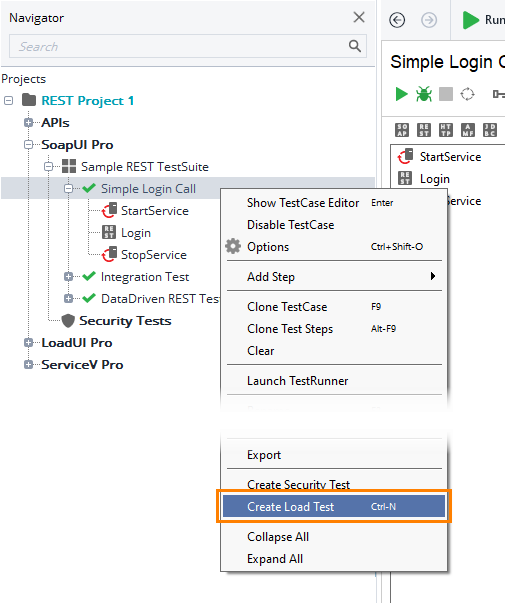Image resolution: width=505 pixels, height=603 pixels.
Task: Select ServiceV Pro tree item
Action: (x=82, y=365)
